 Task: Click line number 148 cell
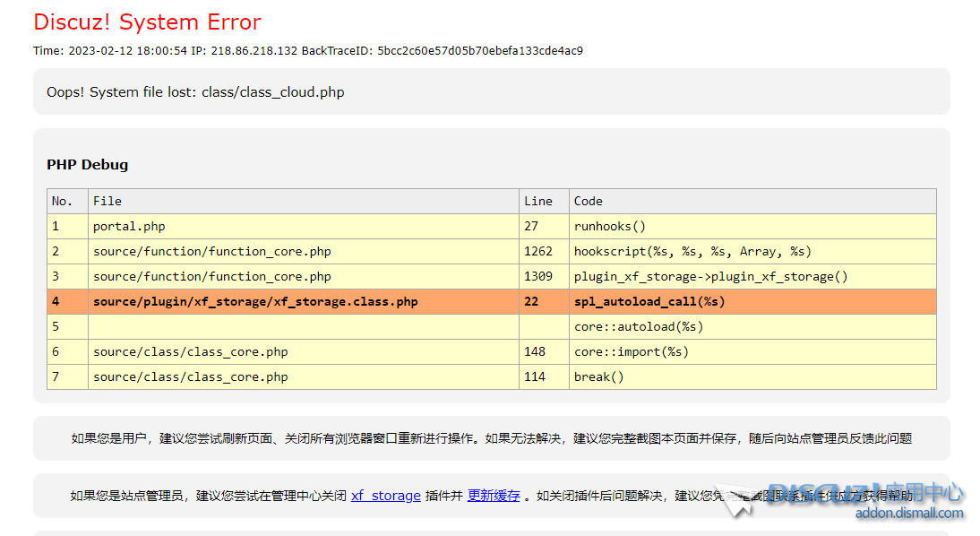click(544, 351)
